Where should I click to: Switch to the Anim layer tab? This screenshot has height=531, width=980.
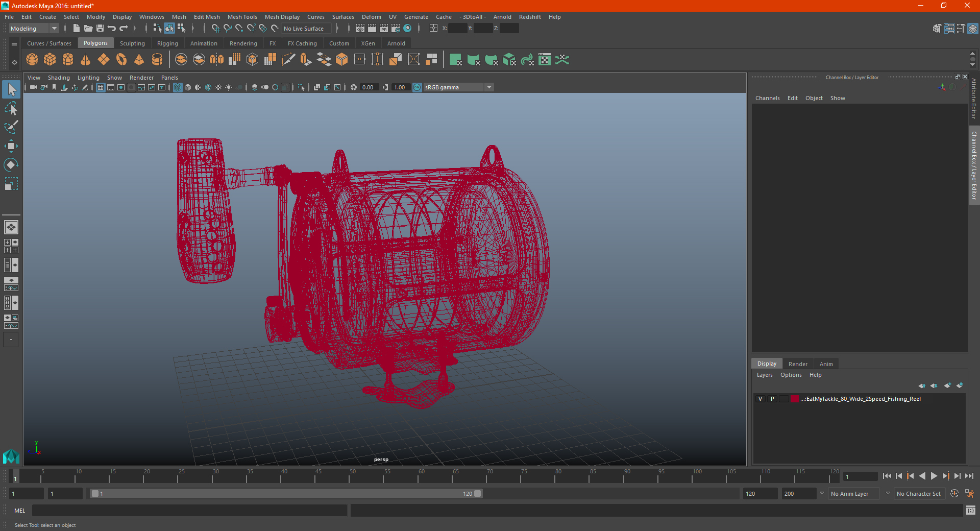click(x=826, y=364)
